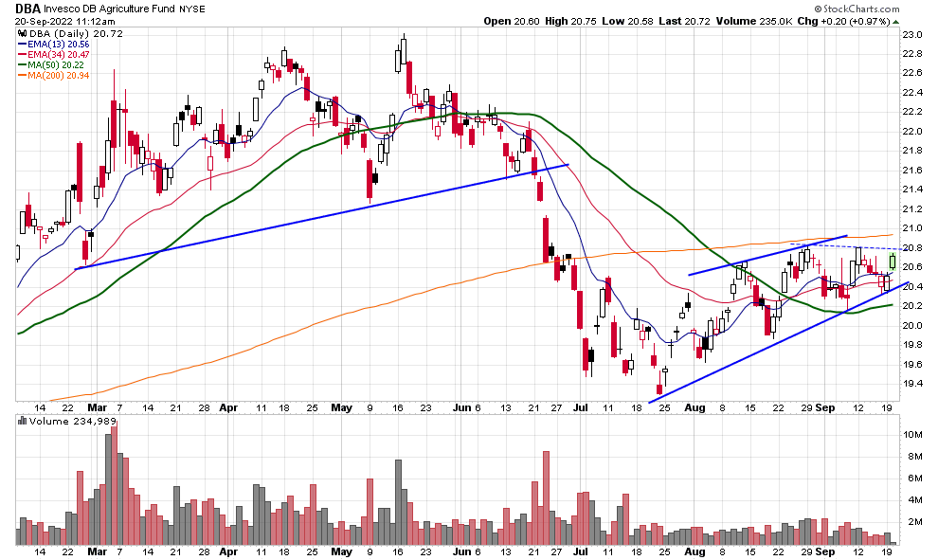Click May on the volume panel date axis
The width and height of the screenshot is (938, 560).
coord(342,551)
